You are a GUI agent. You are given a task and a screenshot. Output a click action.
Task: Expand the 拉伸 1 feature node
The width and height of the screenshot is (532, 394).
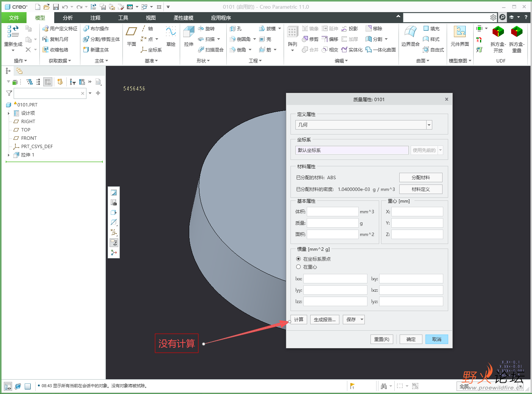tap(9, 155)
